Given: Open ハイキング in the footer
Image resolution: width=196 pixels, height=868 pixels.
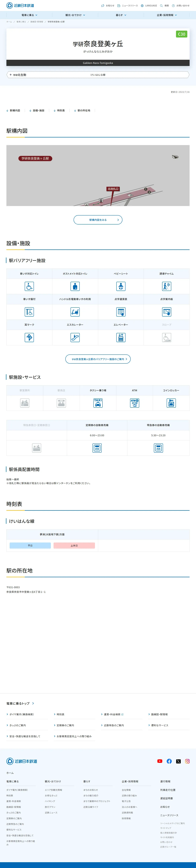Looking at the screenshot, I should click(50, 801).
